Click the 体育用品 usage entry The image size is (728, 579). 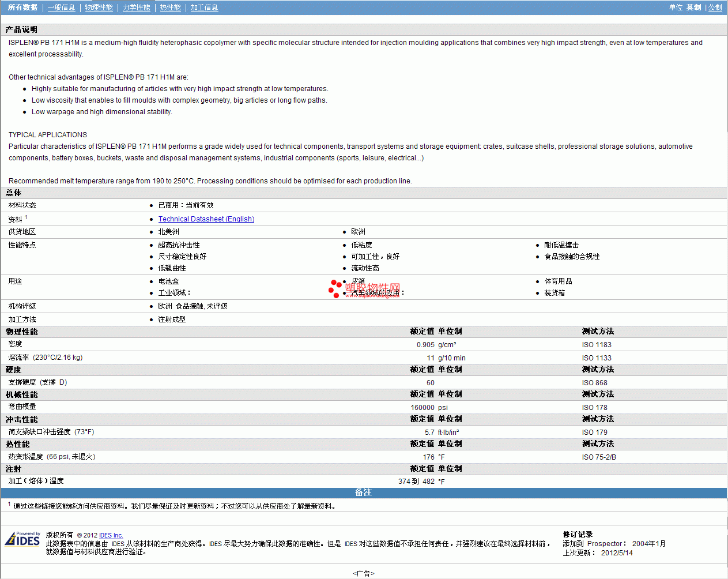(558, 281)
